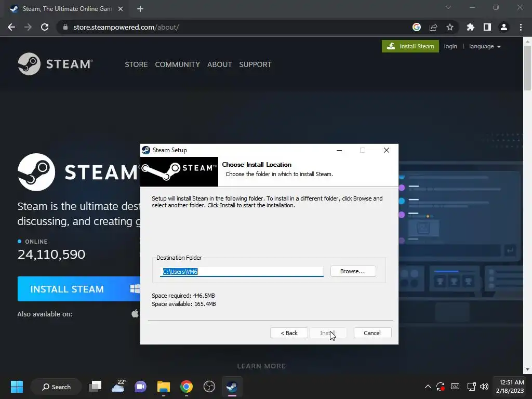Open the SUPPORT menu item

click(x=255, y=64)
